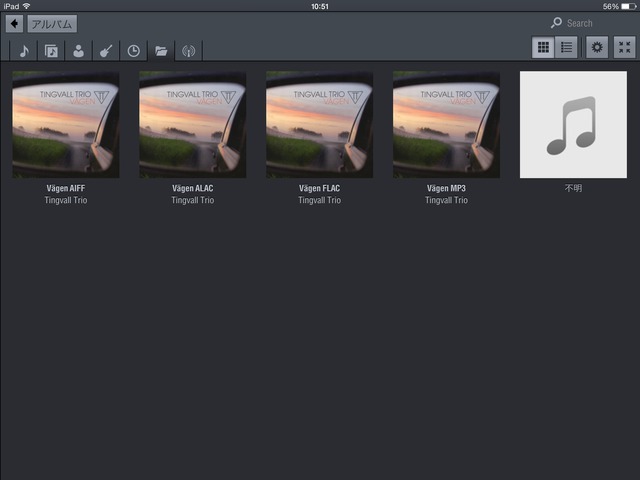Show the artists person tab
640x480 pixels.
pos(79,51)
